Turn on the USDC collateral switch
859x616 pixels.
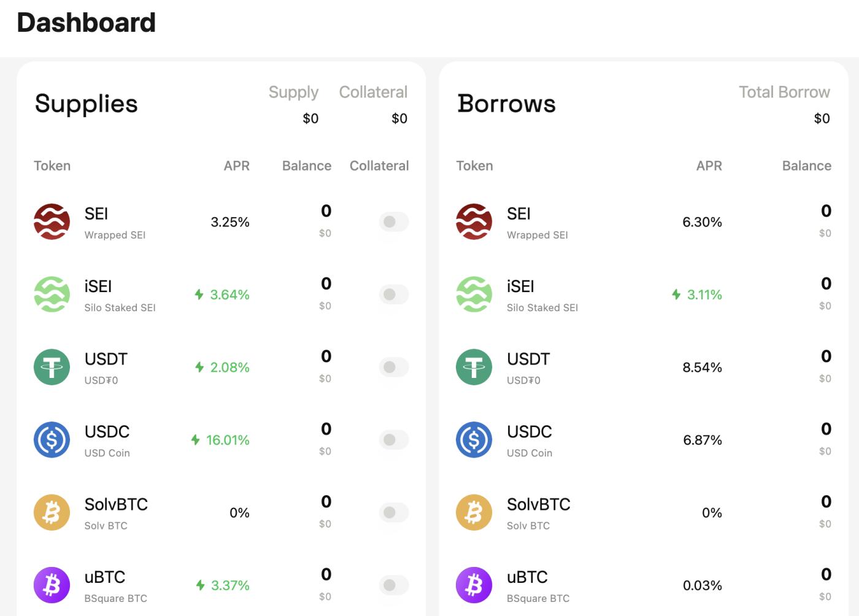click(393, 440)
